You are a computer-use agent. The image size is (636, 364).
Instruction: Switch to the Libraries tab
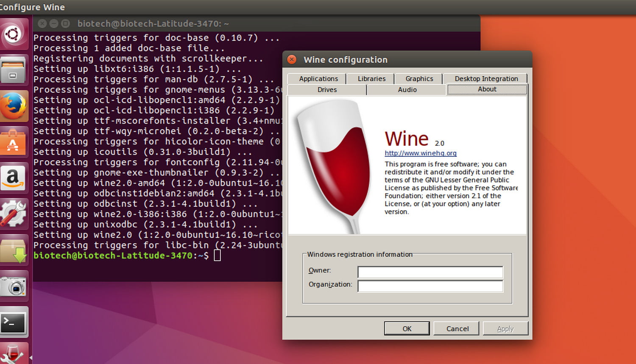pos(371,79)
